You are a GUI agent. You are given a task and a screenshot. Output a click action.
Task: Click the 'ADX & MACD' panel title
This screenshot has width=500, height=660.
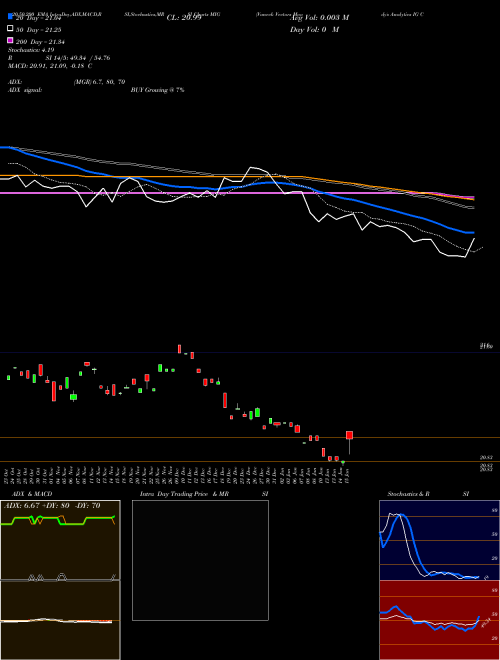click(32, 494)
